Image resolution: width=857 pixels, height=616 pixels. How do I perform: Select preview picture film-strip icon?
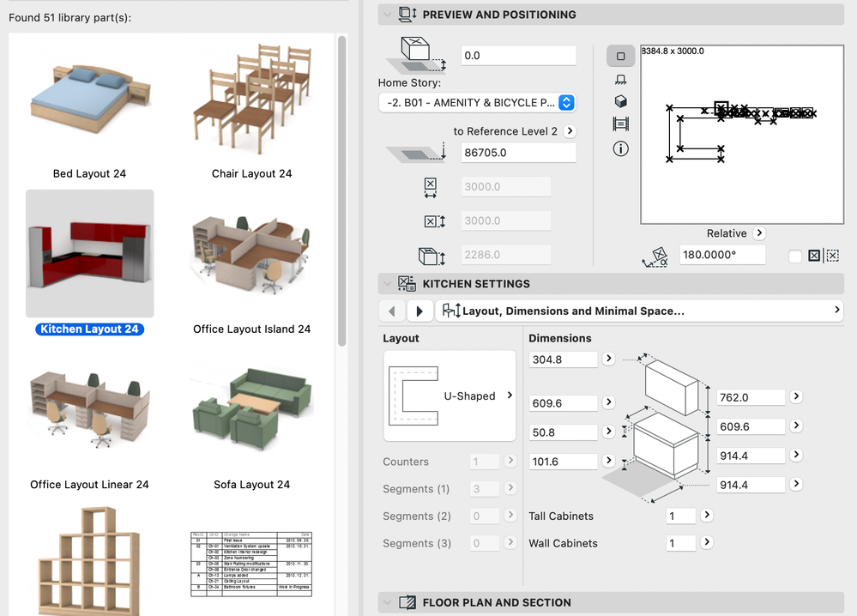tap(620, 124)
